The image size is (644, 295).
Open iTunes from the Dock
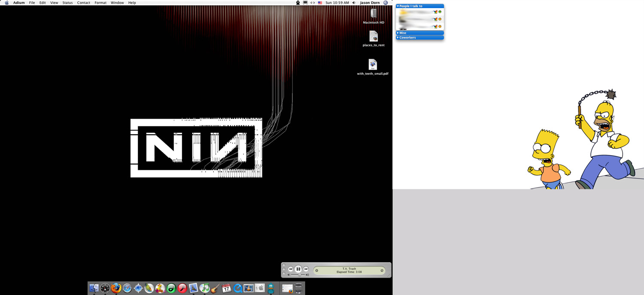[x=205, y=289]
